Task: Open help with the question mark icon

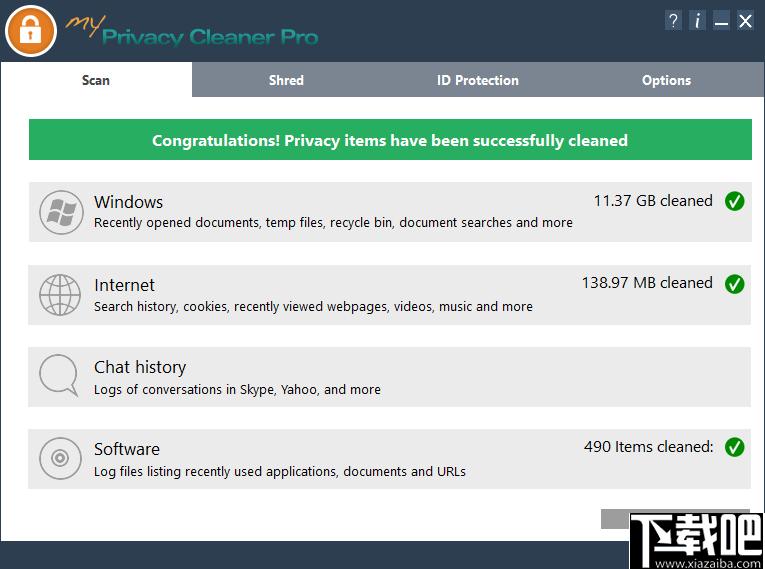Action: (673, 20)
